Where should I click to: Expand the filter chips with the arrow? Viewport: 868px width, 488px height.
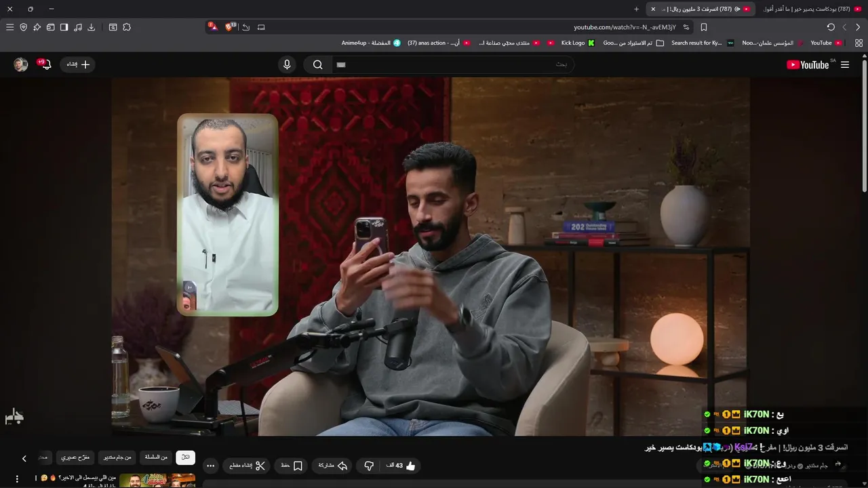coord(24,458)
